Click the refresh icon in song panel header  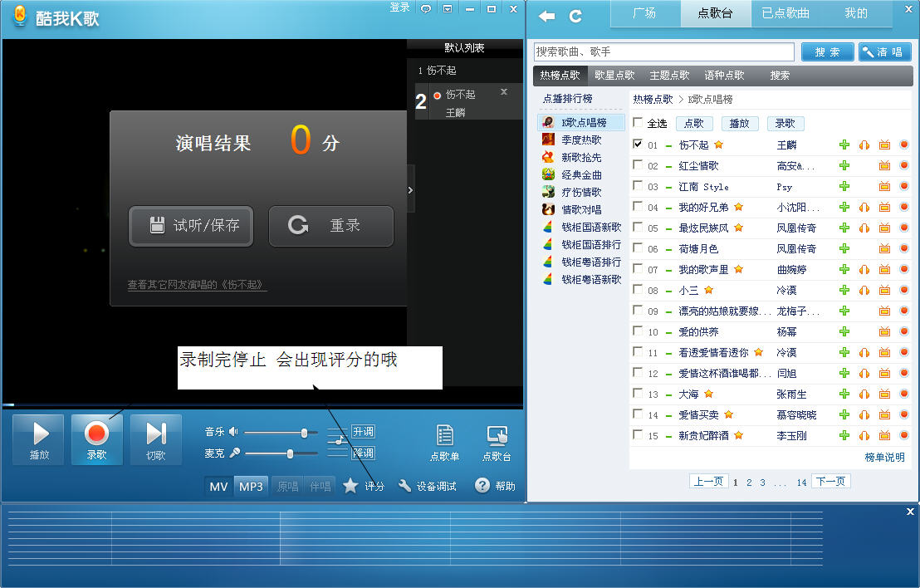tap(575, 16)
